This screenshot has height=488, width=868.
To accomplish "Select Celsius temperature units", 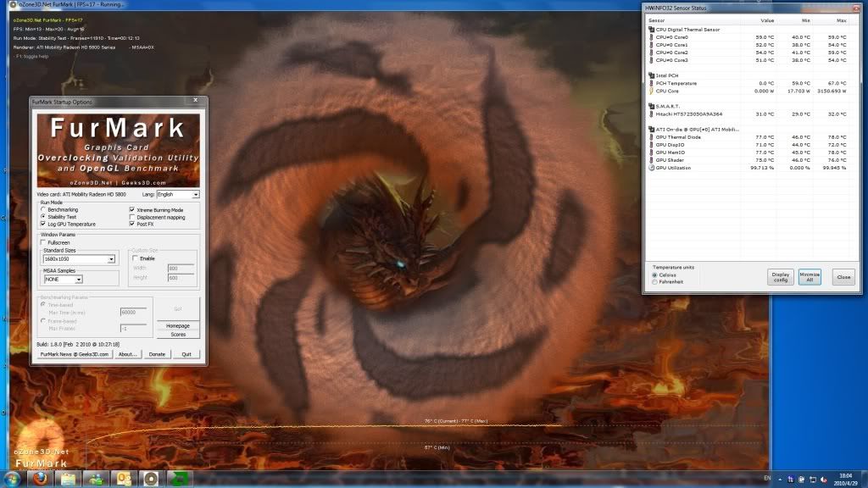I will point(655,275).
